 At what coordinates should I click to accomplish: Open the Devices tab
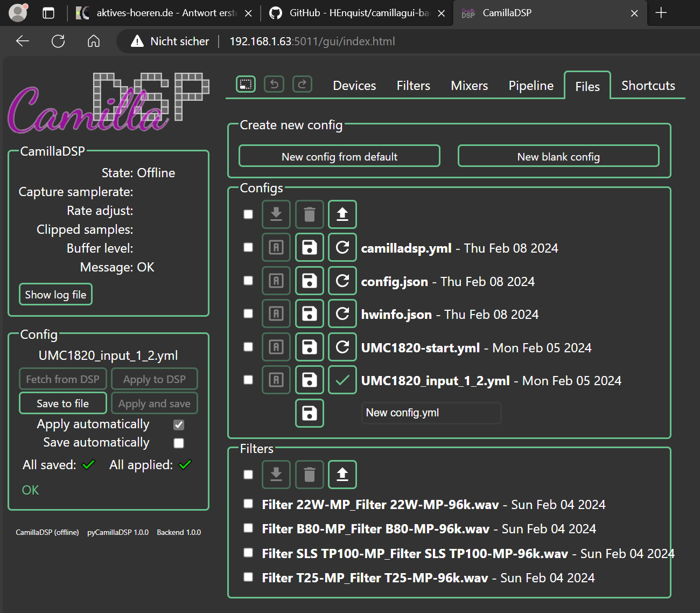(x=354, y=86)
